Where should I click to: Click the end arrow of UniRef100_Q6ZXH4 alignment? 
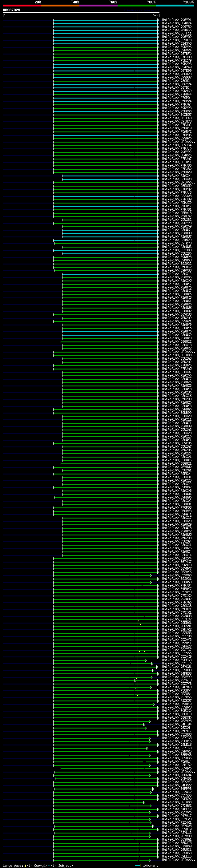click(146, 728)
